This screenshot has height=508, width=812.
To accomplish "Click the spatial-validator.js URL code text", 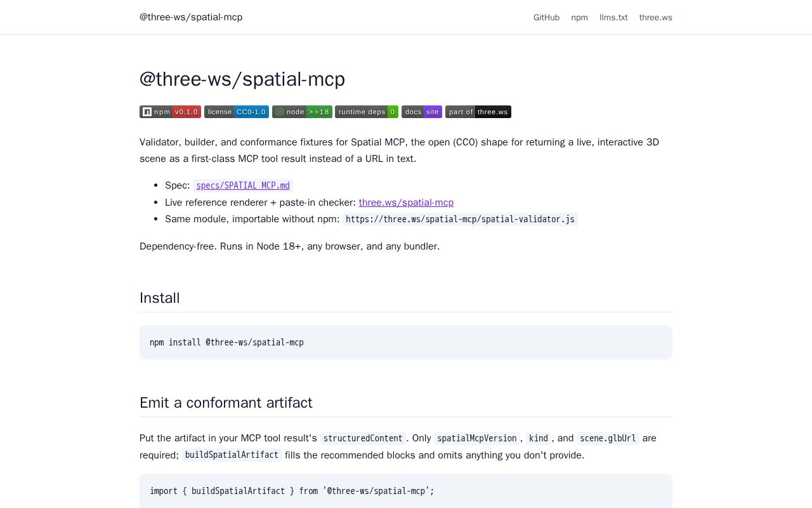I will [460, 219].
